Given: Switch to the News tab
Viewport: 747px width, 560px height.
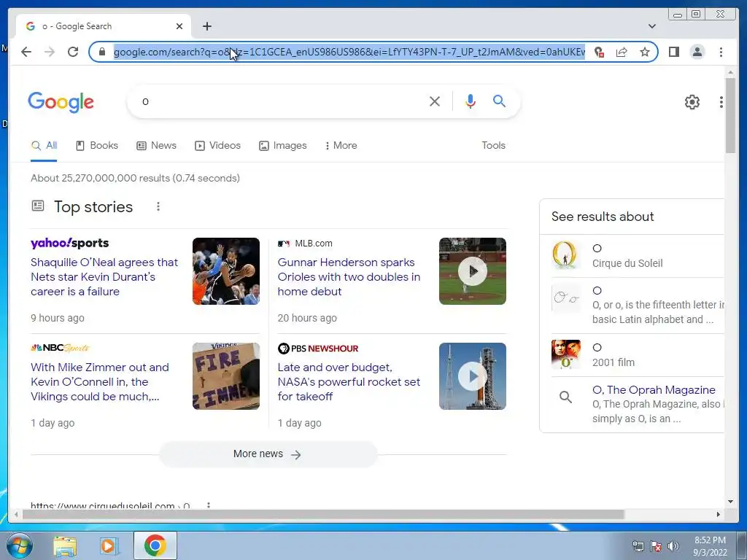Looking at the screenshot, I should pyautogui.click(x=156, y=146).
